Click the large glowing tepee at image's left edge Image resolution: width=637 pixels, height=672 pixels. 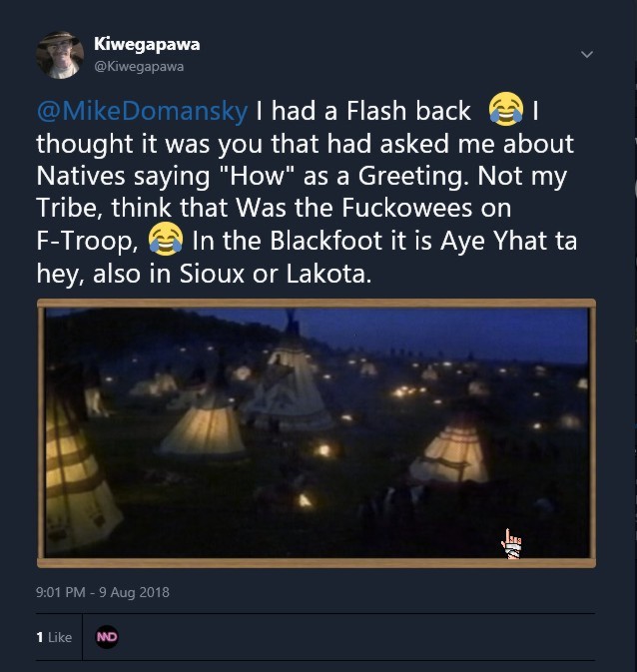point(75,469)
